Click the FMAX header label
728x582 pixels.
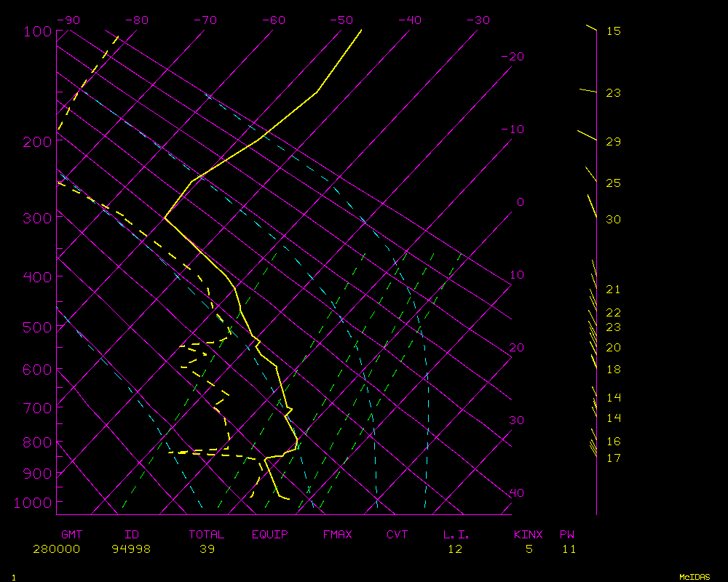click(x=337, y=535)
